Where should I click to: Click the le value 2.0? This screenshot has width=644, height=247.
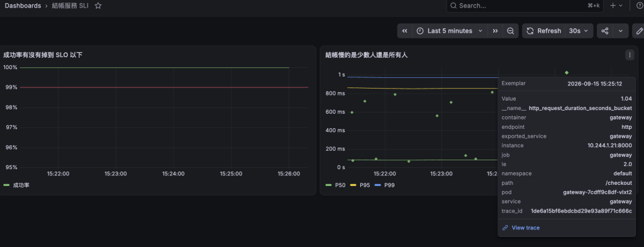[x=628, y=164]
